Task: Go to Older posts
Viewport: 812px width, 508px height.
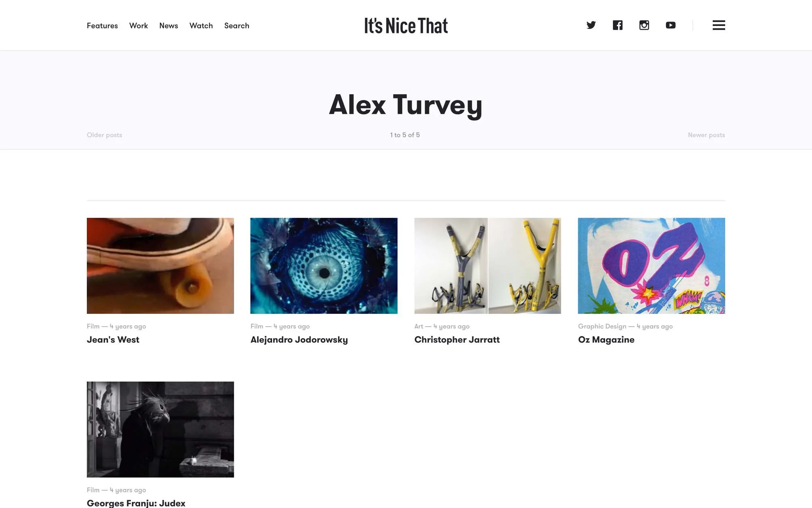Action: [x=104, y=135]
